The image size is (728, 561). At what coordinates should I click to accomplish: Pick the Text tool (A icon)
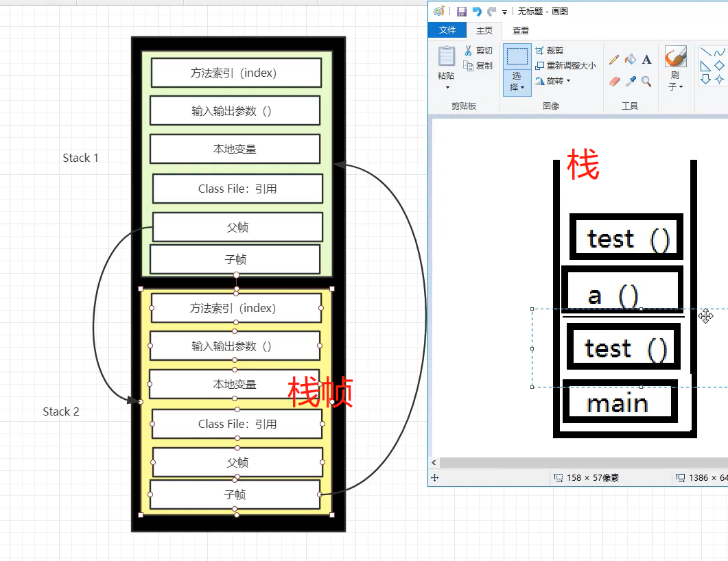click(646, 60)
